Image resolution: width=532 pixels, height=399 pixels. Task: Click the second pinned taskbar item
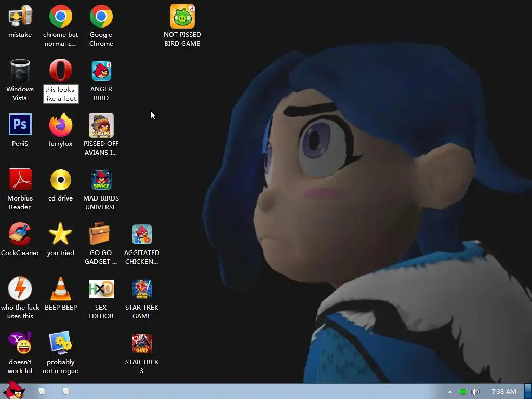pyautogui.click(x=66, y=391)
